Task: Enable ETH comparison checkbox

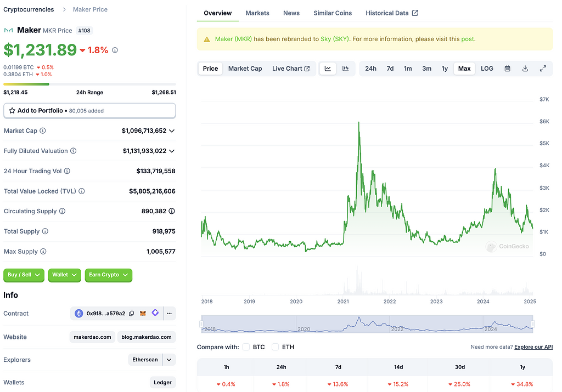Action: click(x=276, y=347)
